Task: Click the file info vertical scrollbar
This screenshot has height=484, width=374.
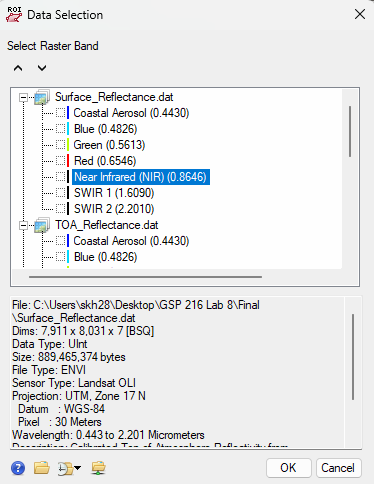Action: (x=353, y=357)
